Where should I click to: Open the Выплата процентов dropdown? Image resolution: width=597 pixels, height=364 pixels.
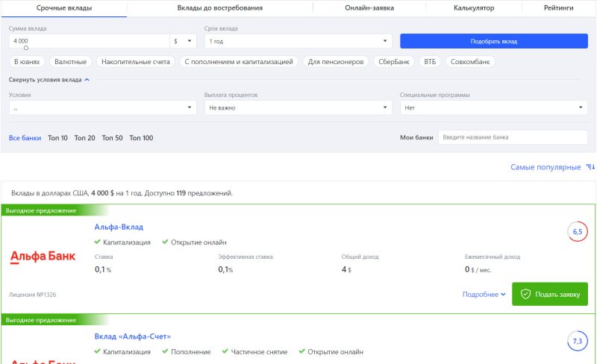tap(298, 107)
